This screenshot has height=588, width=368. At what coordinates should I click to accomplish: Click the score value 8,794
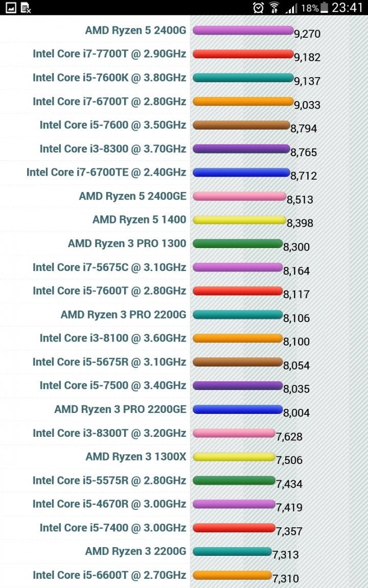[304, 129]
